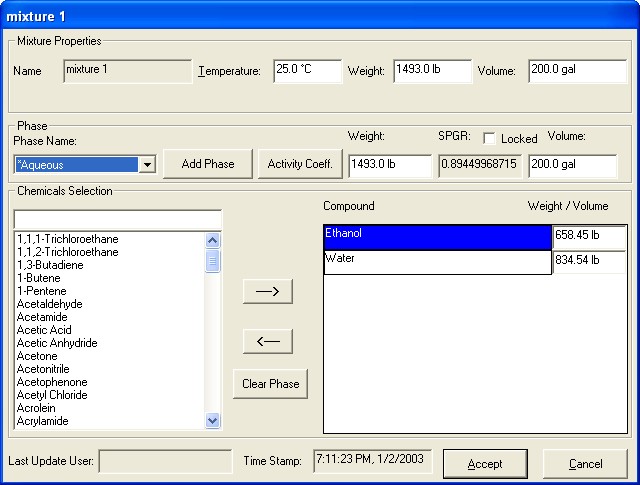The width and height of the screenshot is (640, 485).
Task: Click the left arrow remove-compound button
Action: (x=268, y=342)
